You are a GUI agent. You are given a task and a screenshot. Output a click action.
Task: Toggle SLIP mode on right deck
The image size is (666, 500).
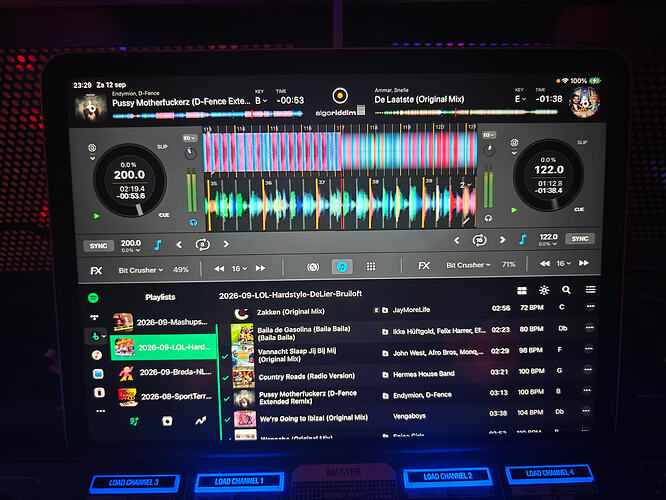click(581, 142)
